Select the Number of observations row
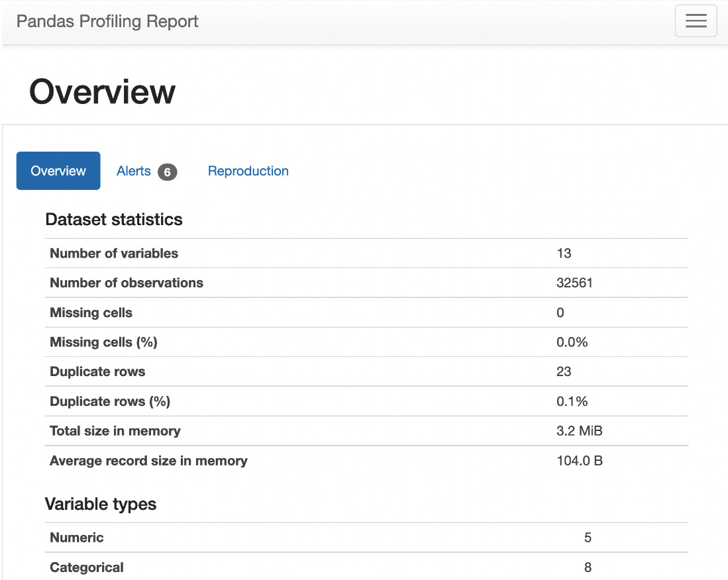Image resolution: width=728 pixels, height=580 pixels. 367,283
